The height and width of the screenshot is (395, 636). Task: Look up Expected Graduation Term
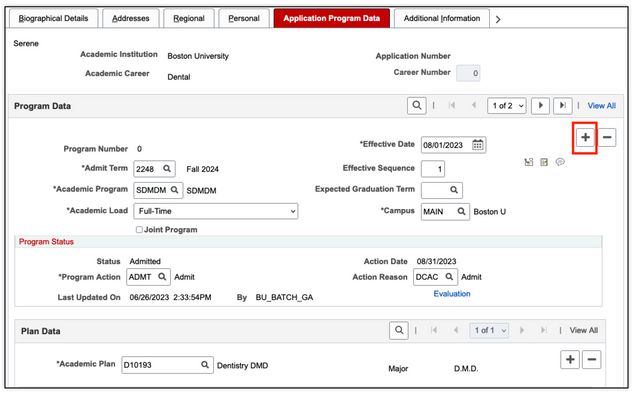(454, 190)
